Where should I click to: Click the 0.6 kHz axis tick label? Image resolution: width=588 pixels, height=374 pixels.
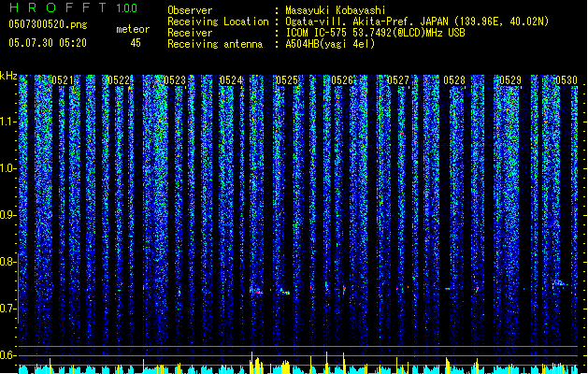tap(7, 355)
